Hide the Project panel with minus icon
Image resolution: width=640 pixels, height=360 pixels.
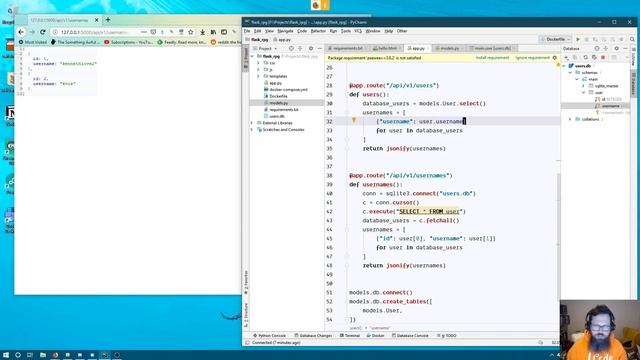click(320, 49)
